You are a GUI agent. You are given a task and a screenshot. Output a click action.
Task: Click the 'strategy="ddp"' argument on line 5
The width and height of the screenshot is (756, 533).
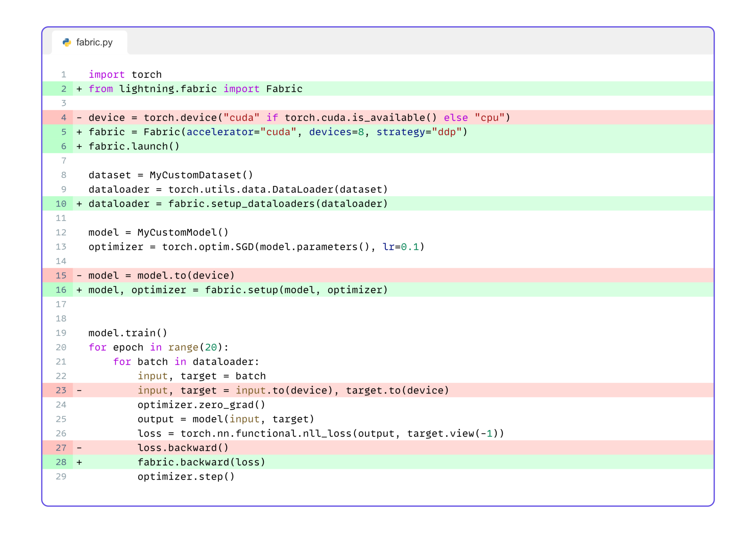pyautogui.click(x=419, y=132)
